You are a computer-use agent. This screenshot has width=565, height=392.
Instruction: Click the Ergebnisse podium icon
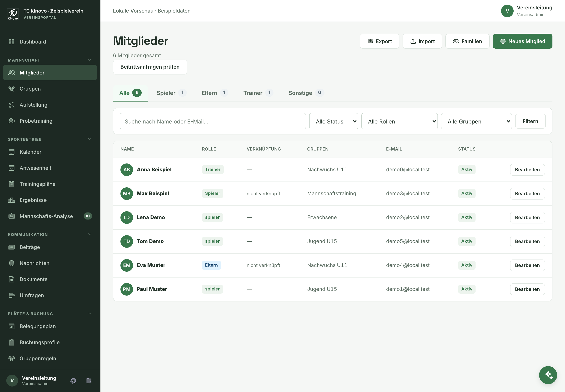click(12, 200)
